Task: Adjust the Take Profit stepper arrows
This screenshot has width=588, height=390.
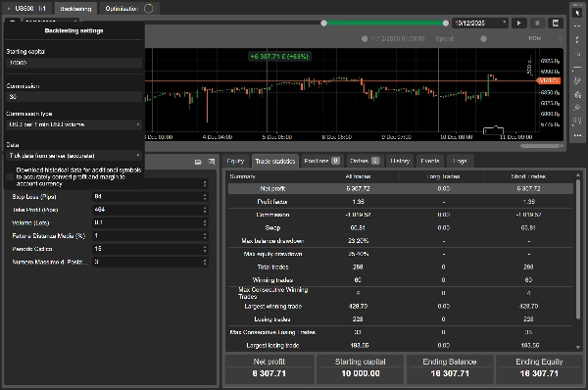Action: click(x=205, y=210)
